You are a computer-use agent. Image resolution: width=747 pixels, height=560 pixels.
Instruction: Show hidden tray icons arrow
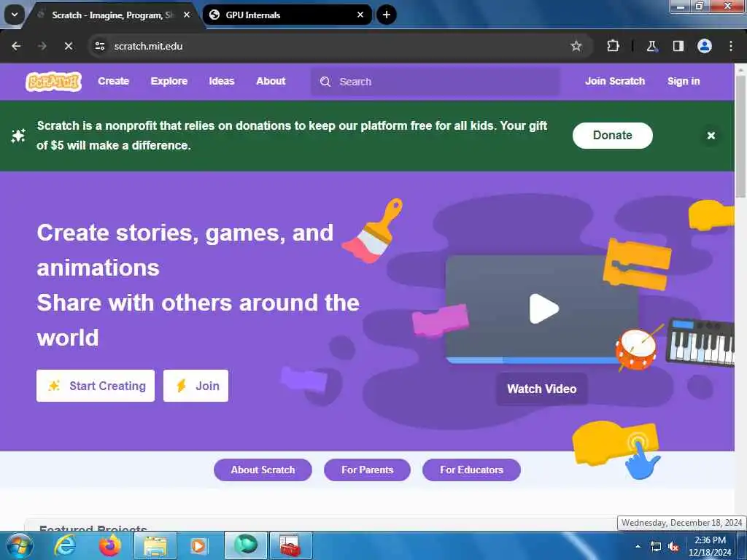[638, 546]
